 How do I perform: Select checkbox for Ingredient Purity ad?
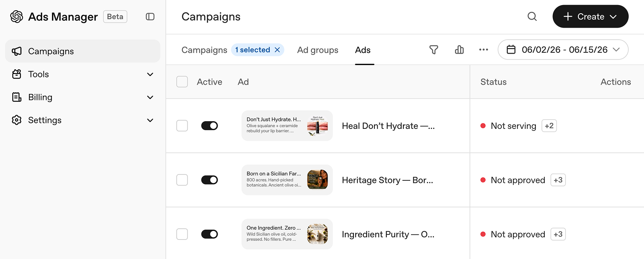tap(182, 234)
